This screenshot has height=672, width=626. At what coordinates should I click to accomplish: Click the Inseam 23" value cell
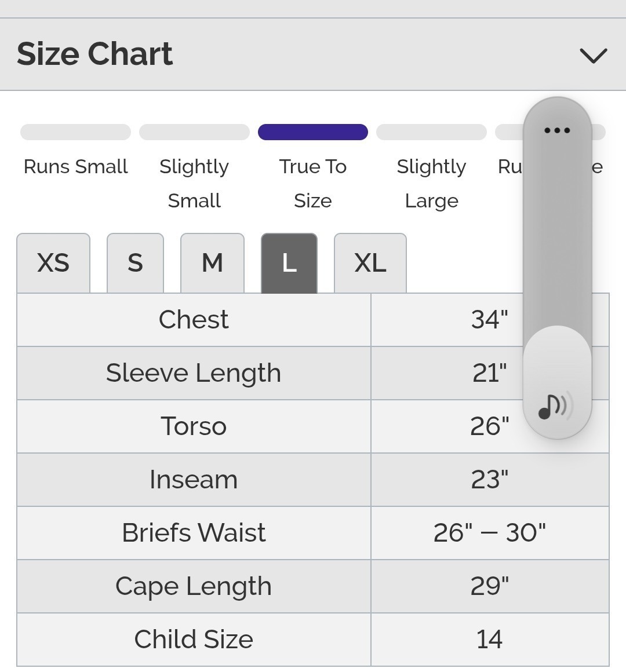click(x=489, y=480)
